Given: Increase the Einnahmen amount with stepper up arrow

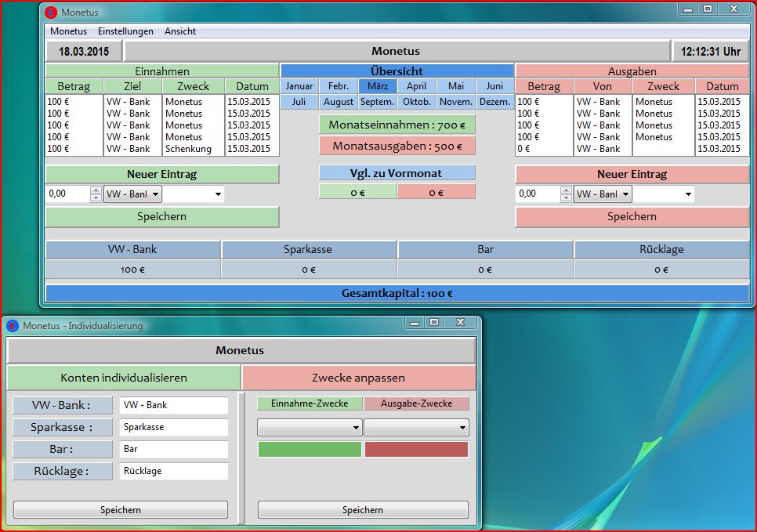Looking at the screenshot, I should click(96, 190).
